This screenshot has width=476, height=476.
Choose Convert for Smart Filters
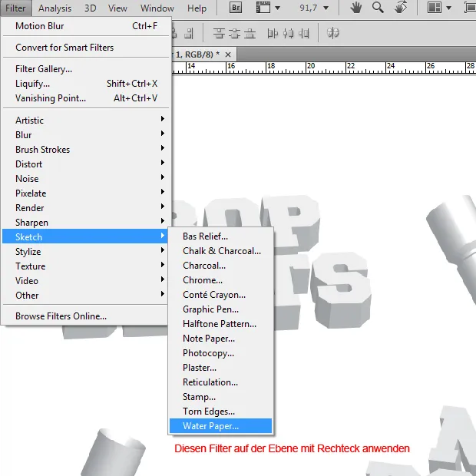[x=64, y=48]
